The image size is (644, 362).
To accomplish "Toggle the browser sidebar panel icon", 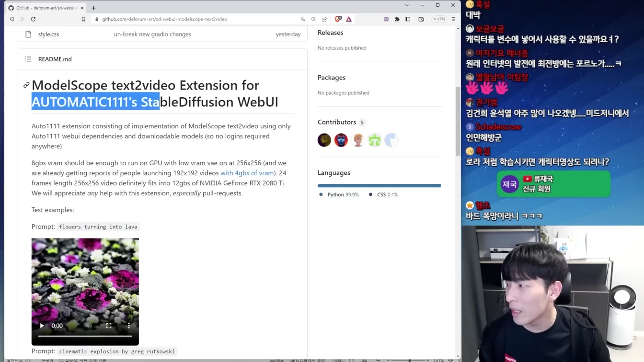I will pos(408,19).
